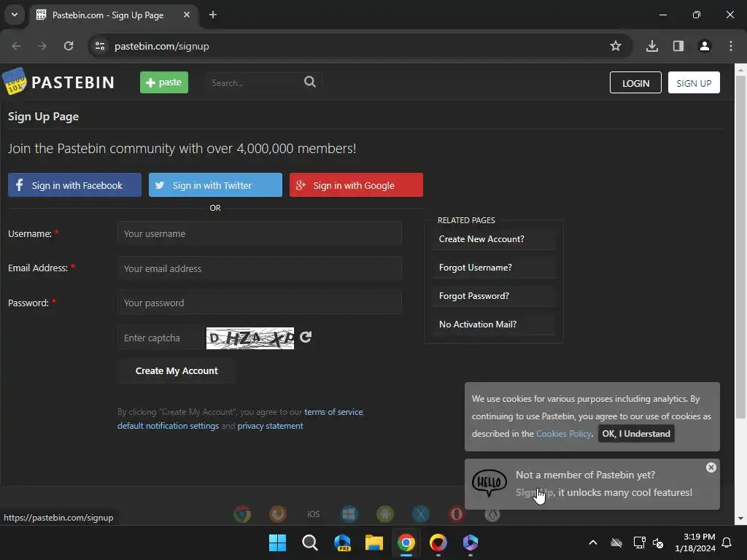Screen dimensions: 747x560
Task: Close the Not a member popup
Action: (x=711, y=467)
